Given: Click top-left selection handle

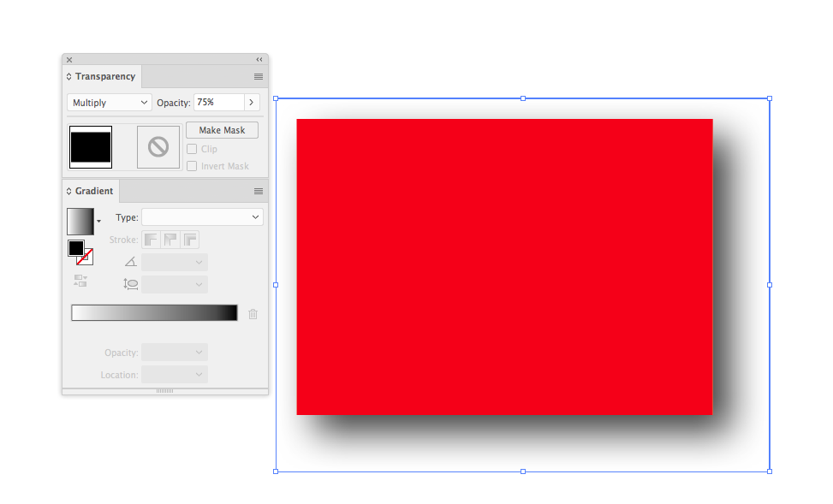Looking at the screenshot, I should (x=276, y=98).
